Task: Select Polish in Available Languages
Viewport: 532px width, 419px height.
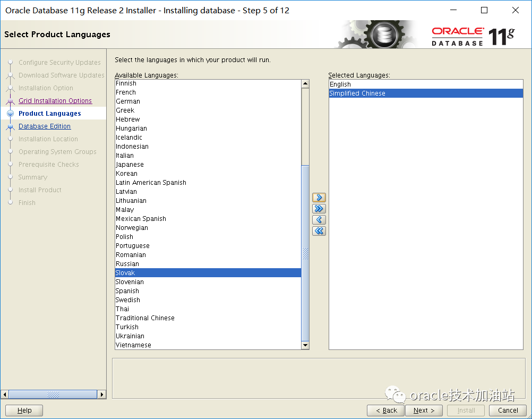Action: tap(208, 236)
